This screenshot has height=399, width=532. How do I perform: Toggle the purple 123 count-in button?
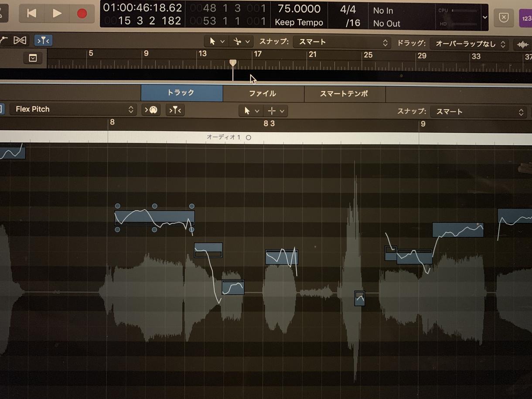click(525, 19)
